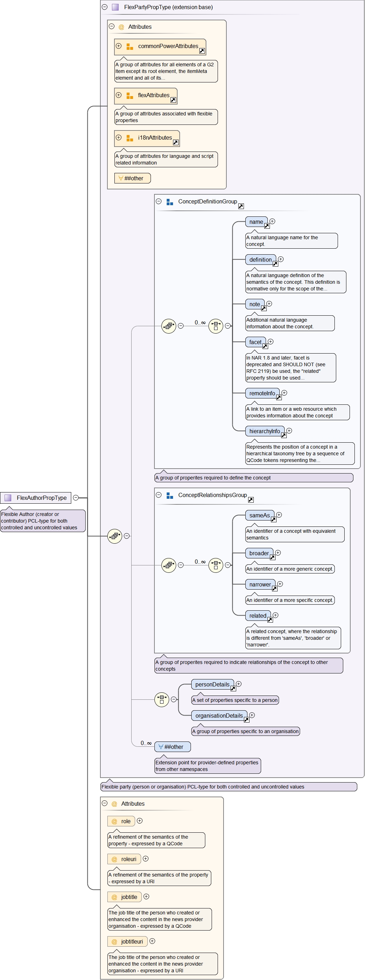Click the FlexPartyPropType purple type icon
365x980 pixels.
tap(115, 7)
